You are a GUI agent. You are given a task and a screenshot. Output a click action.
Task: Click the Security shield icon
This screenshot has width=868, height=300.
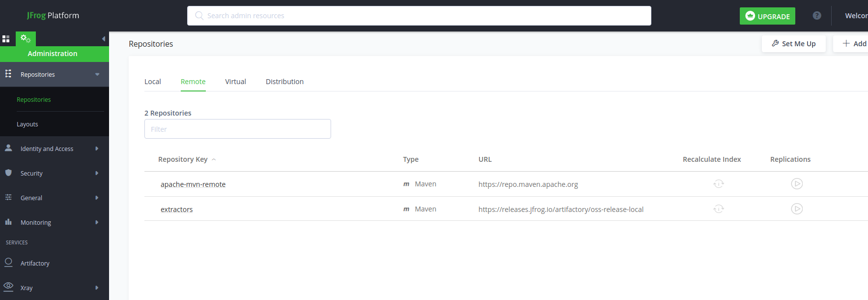coord(8,173)
